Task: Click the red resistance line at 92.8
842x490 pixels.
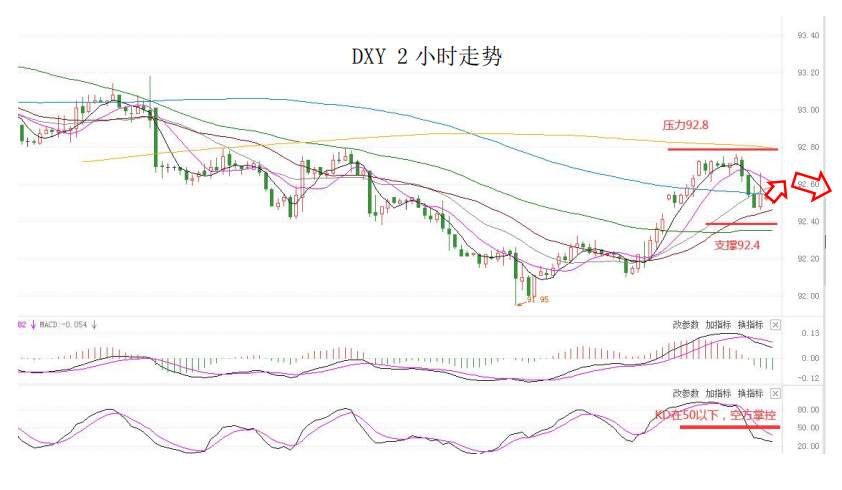Action: click(x=722, y=149)
